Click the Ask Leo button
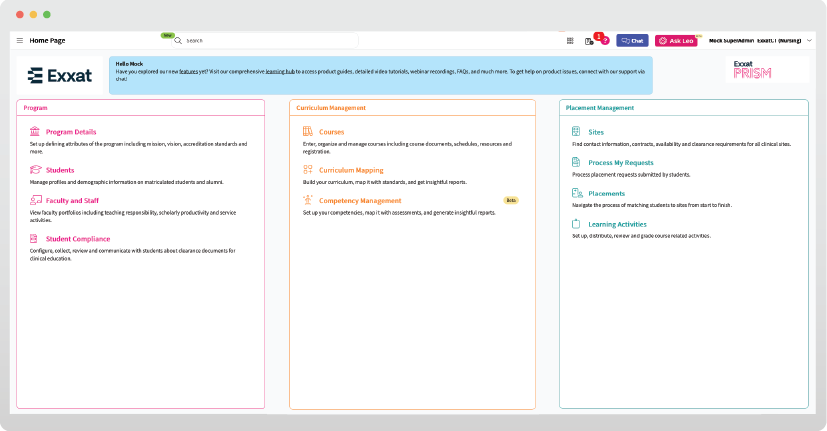Viewport: 827px width, 431px height. click(676, 41)
